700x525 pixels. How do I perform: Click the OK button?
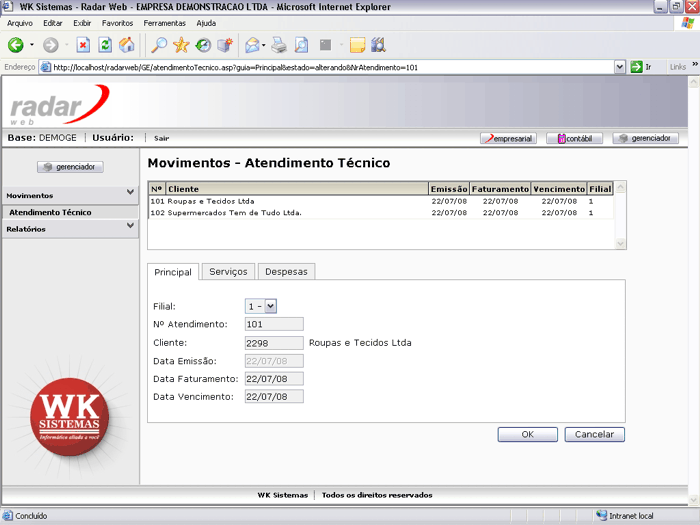[x=527, y=435]
